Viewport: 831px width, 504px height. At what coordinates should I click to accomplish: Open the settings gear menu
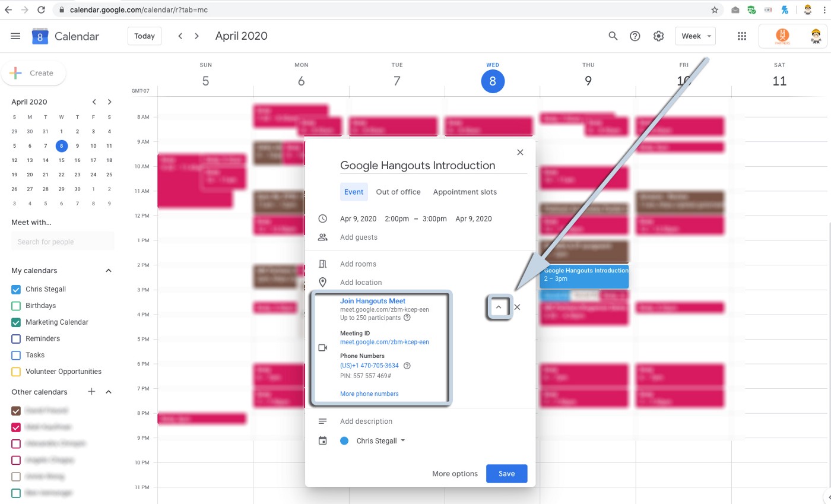coord(658,36)
